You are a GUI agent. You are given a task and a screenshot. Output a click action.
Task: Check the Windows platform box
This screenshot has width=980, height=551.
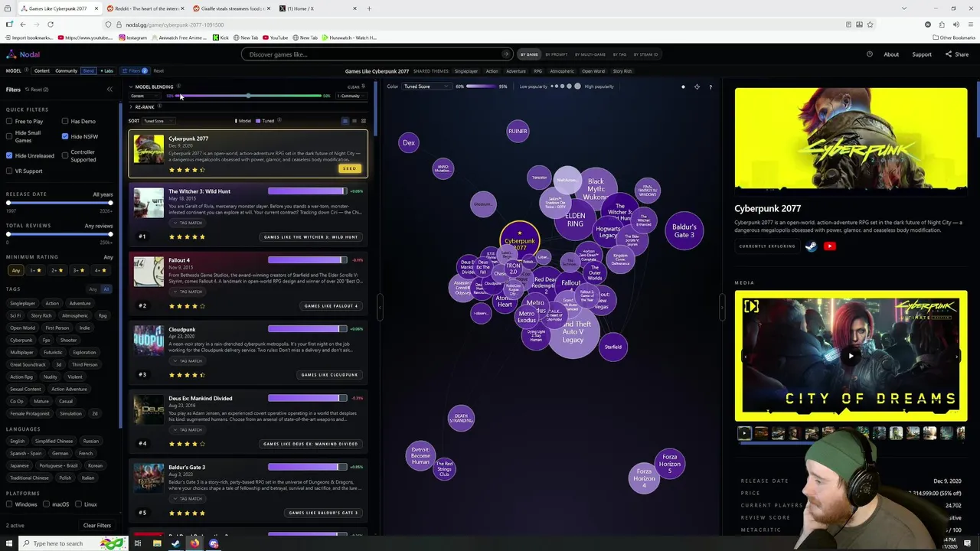(9, 504)
